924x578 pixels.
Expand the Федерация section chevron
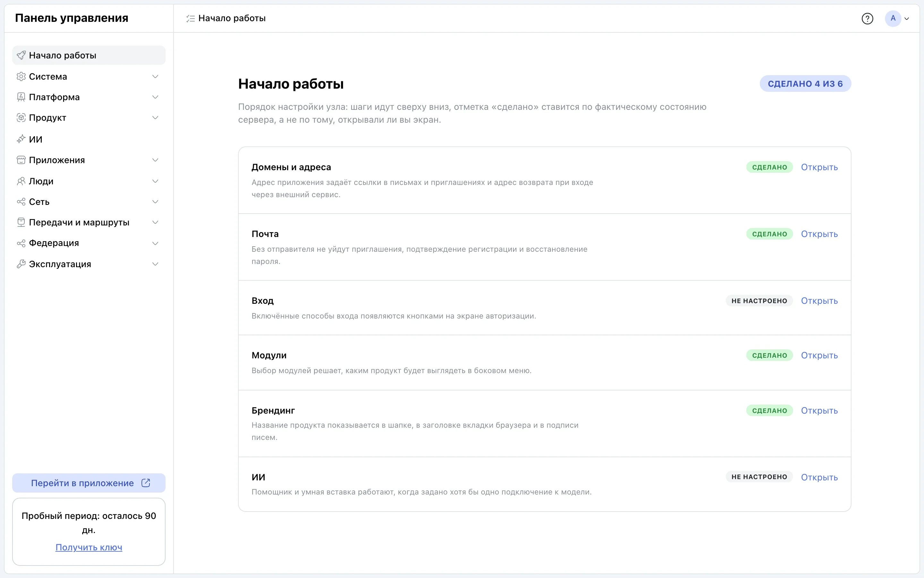[155, 243]
